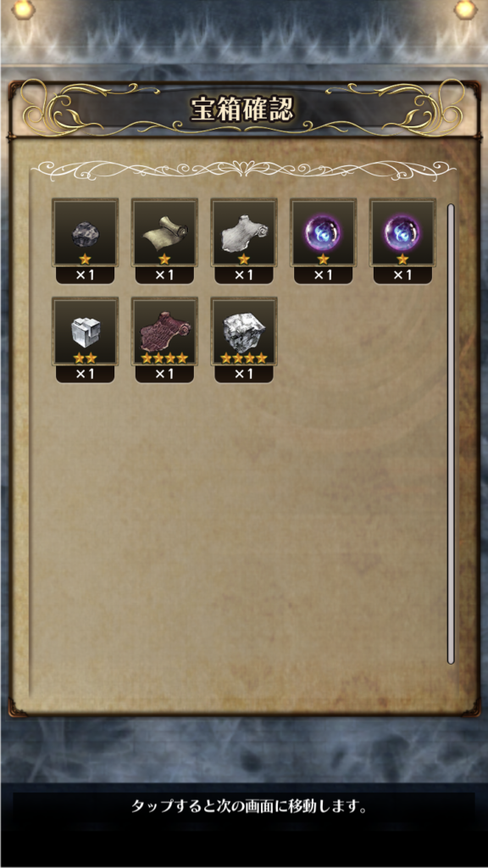Tap the beige parchment scroll item
This screenshot has width=488, height=868.
(x=164, y=233)
